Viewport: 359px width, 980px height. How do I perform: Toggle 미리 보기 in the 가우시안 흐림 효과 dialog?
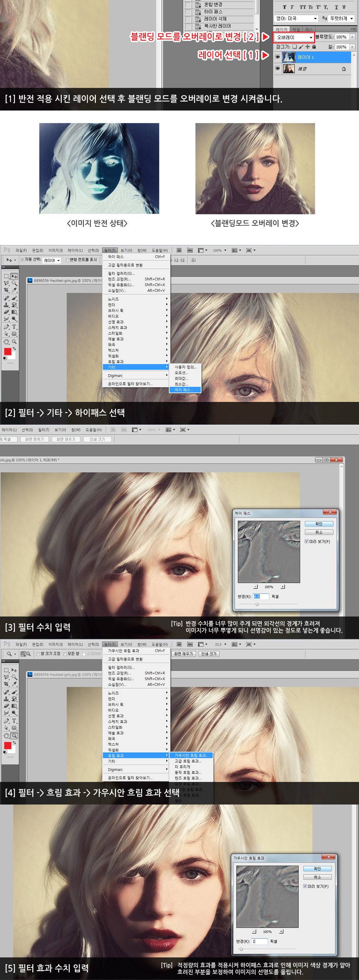305,886
